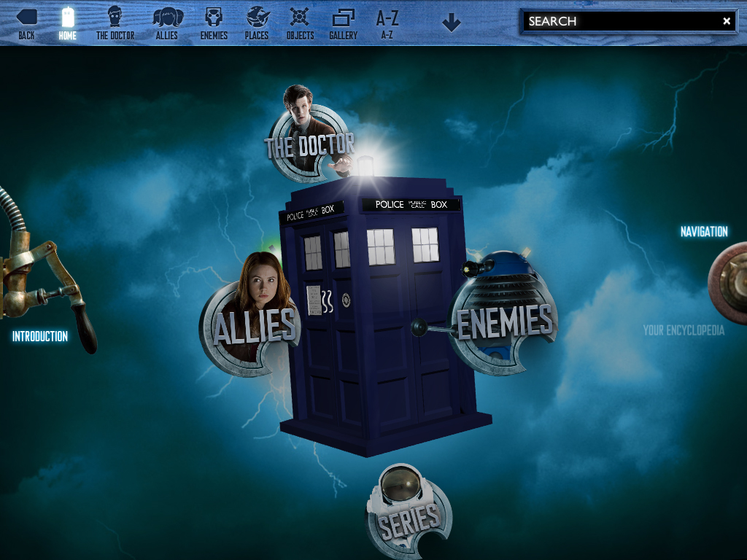Screen dimensions: 747x560
Task: Open Objects from the top toolbar
Action: pyautogui.click(x=300, y=24)
